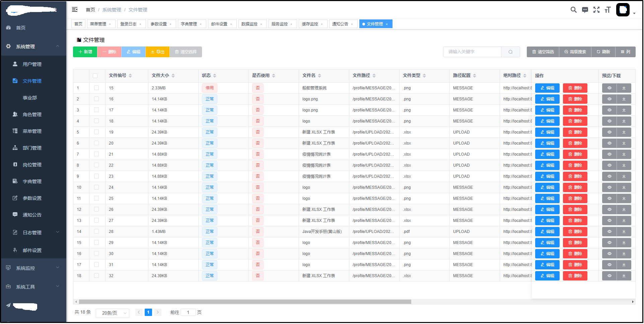Click the green 新增 button
This screenshot has height=324, width=644.
pos(85,52)
